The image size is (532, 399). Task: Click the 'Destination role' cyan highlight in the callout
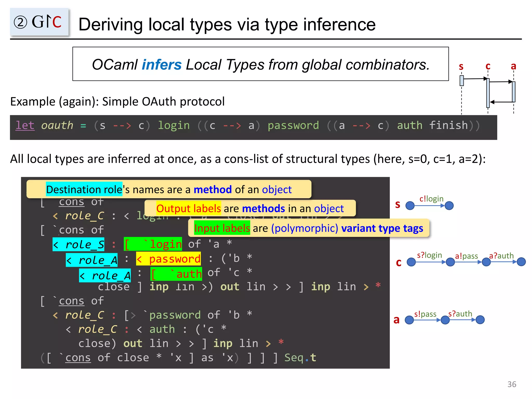tap(84, 189)
